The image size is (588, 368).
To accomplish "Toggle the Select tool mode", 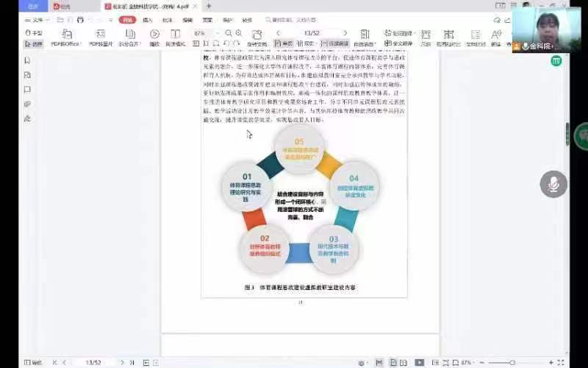I will [34, 44].
